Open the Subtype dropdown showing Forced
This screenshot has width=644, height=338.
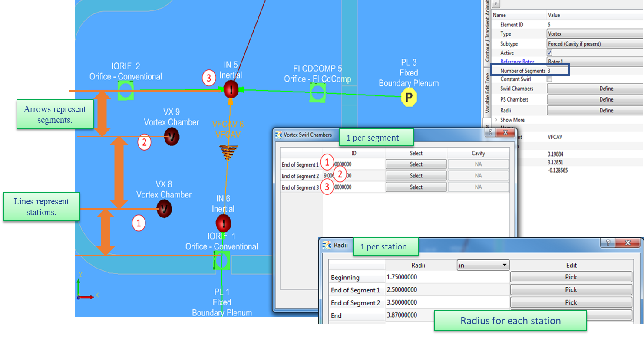coord(594,44)
